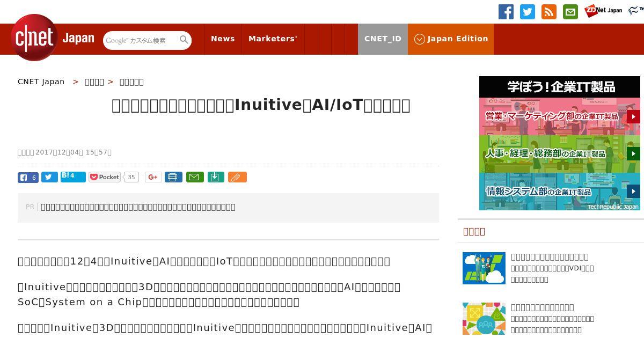
Task: Open the sidebar thumbnail with clouds and businesspeople
Action: (484, 268)
